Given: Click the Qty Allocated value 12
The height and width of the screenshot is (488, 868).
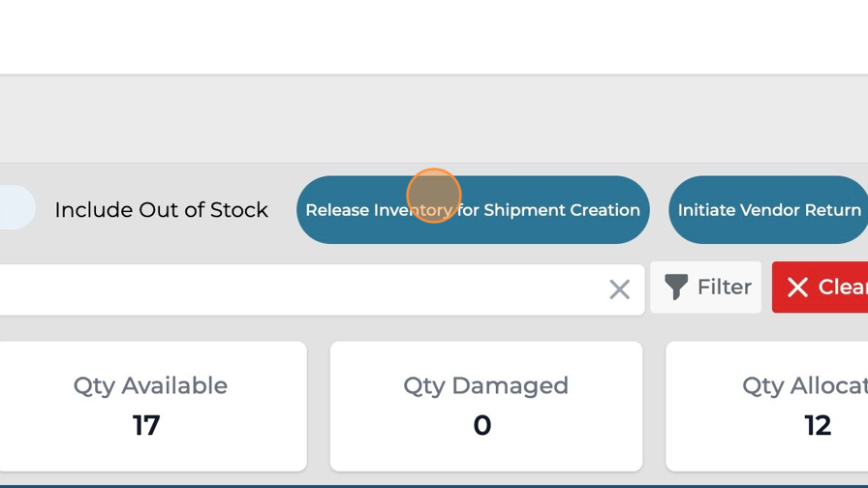Looking at the screenshot, I should tap(818, 426).
